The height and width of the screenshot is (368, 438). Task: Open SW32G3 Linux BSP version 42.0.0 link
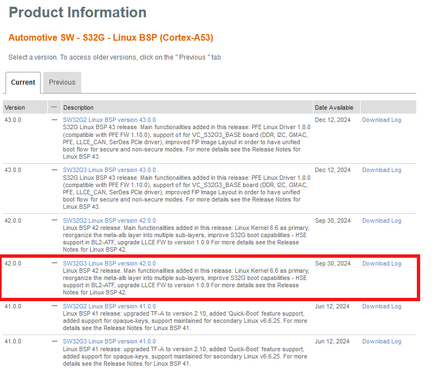(109, 263)
